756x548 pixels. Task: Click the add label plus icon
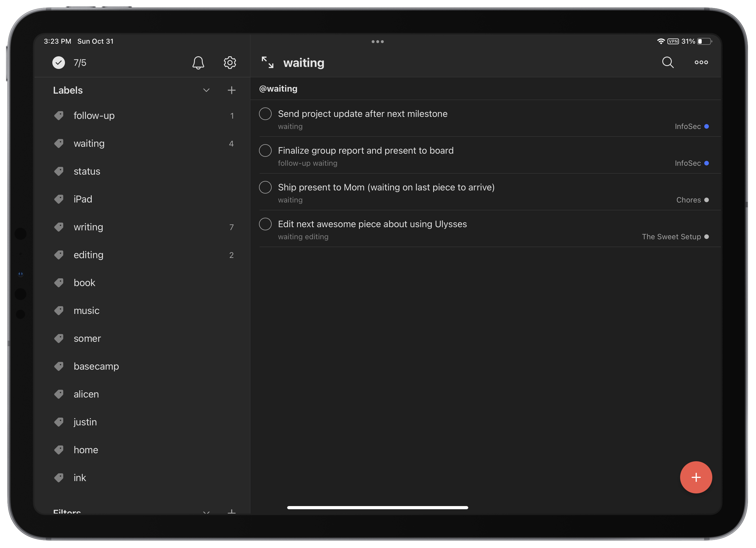coord(232,90)
